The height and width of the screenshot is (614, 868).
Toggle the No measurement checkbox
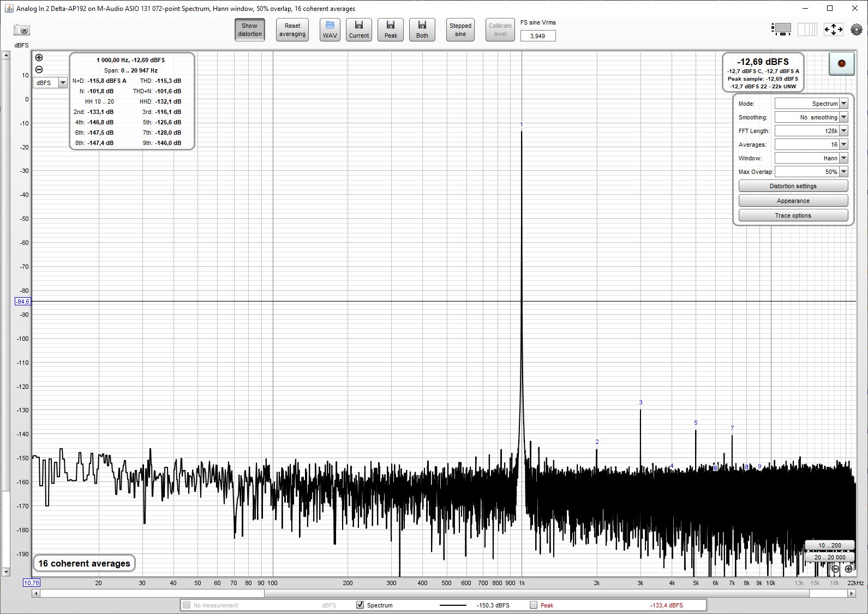(x=187, y=605)
